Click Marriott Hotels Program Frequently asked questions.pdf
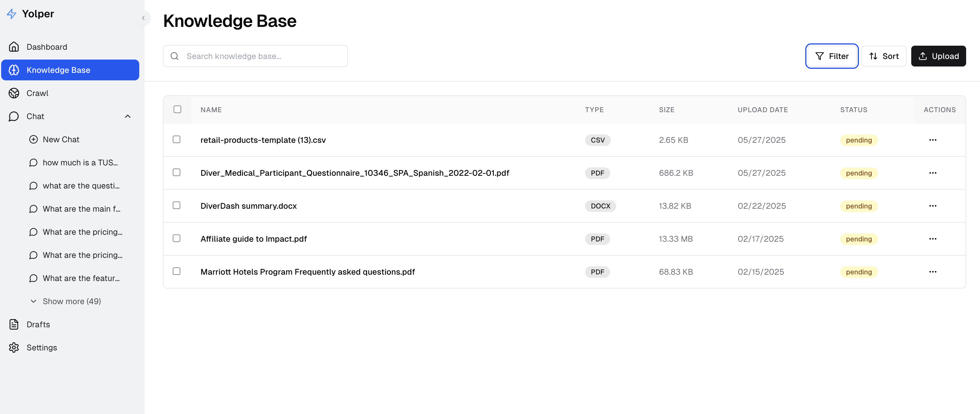Screen dimensions: 980x414 coord(307,272)
